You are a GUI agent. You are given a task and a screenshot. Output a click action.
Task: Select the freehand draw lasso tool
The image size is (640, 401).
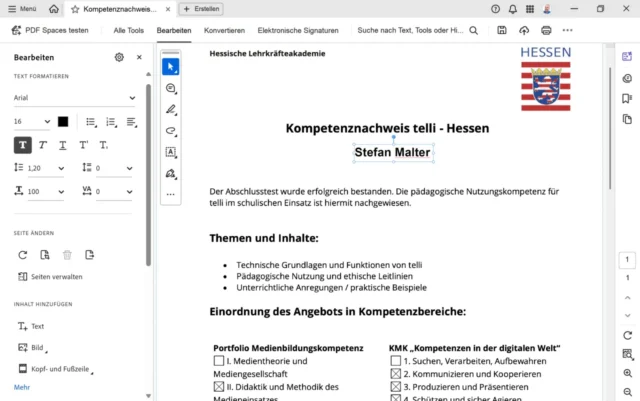171,131
